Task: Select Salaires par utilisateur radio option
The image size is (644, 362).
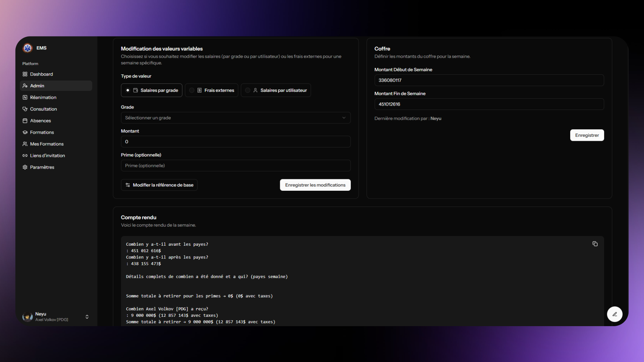Action: point(248,90)
